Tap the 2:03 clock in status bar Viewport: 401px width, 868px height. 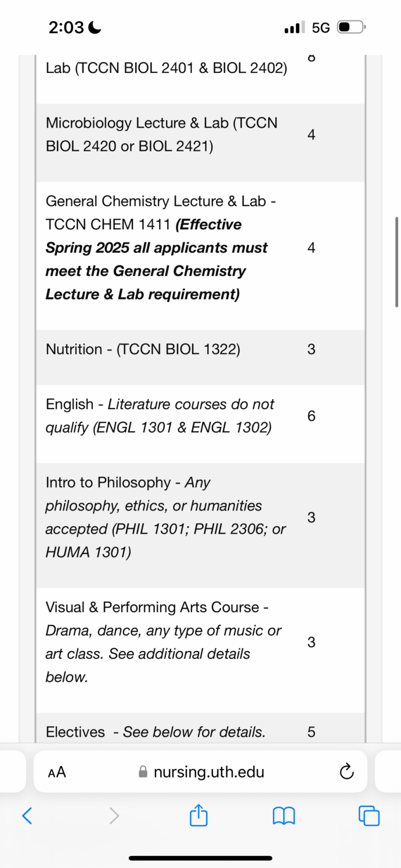[x=66, y=27]
